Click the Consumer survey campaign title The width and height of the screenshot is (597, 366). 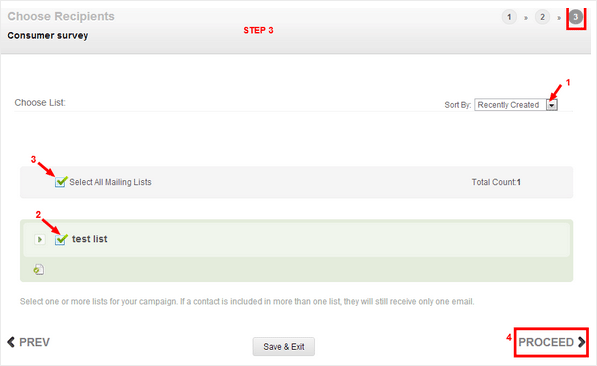pyautogui.click(x=48, y=35)
